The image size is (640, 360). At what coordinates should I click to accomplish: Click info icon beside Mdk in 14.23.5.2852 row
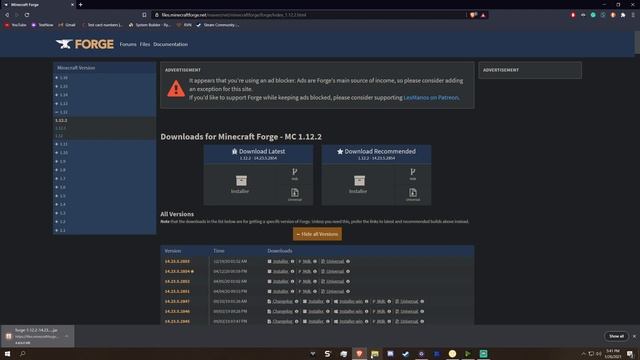(x=315, y=282)
